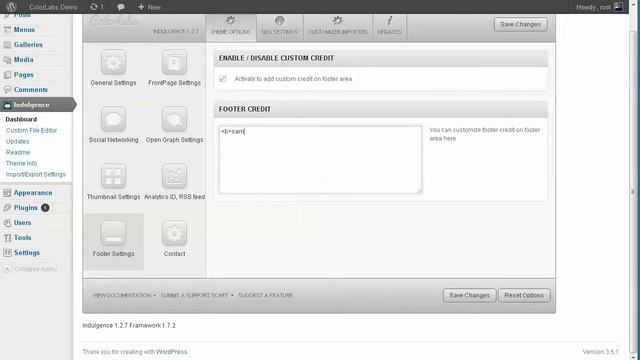The height and width of the screenshot is (360, 640).
Task: Switch to SEO Settings tab
Action: pos(280,27)
